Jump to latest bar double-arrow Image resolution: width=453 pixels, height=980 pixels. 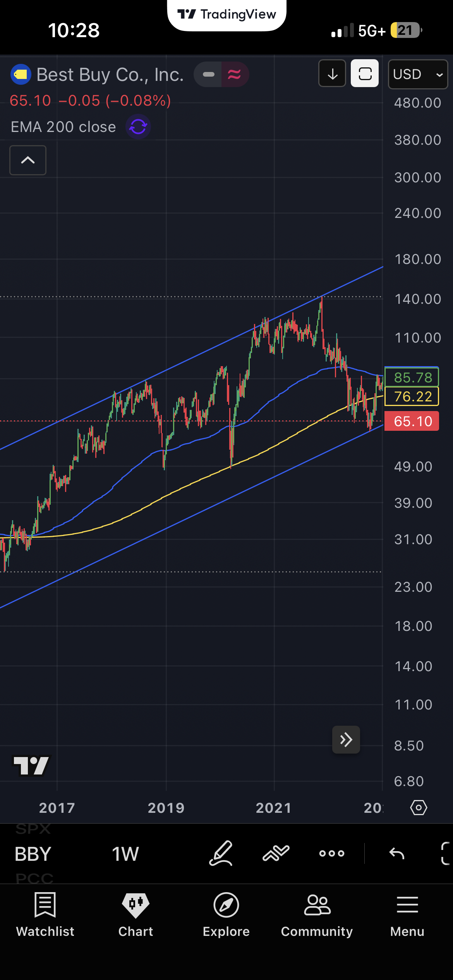[346, 740]
